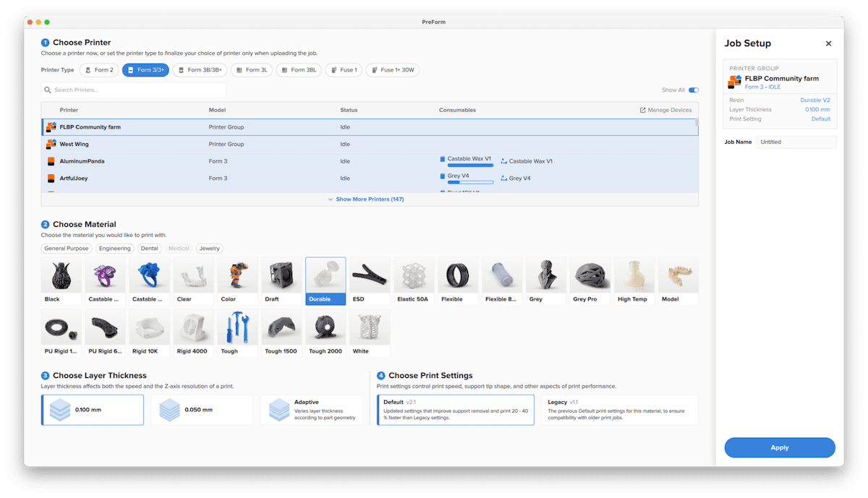Click the FLBP Community farm printer group icon
Screen dimensions: 868x498
[51, 127]
